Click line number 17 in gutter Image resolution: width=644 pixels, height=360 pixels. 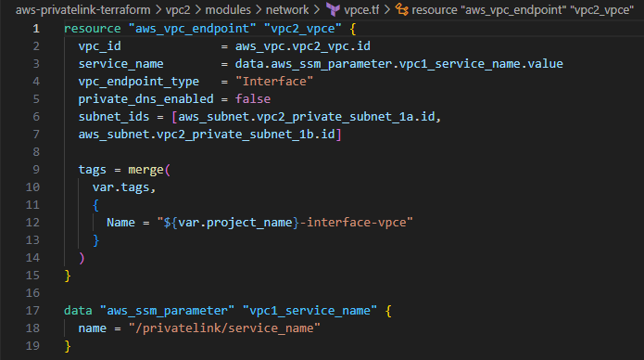[32, 310]
